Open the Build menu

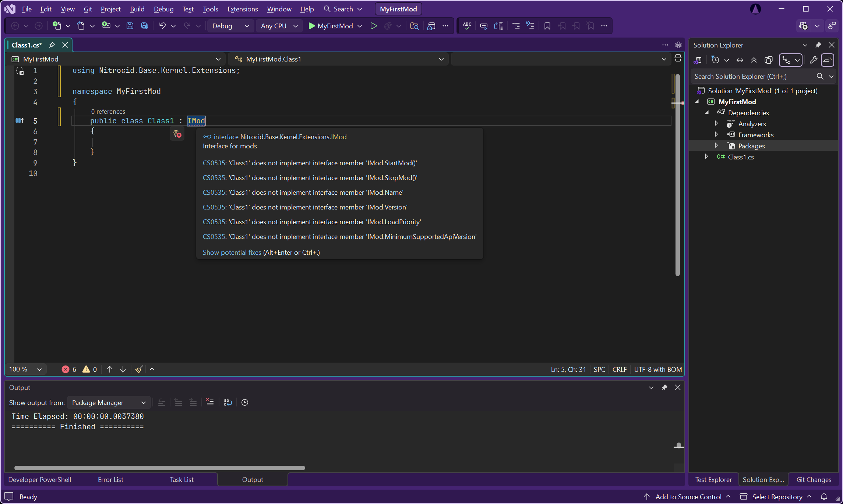point(137,9)
